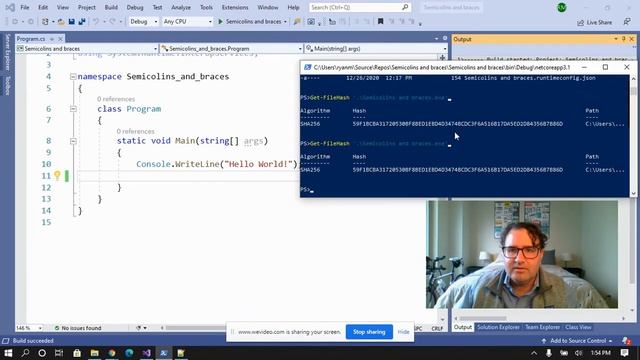Screen dimensions: 640x360
Task: Open the feedback icon next to Live Share
Action: coord(627,22)
